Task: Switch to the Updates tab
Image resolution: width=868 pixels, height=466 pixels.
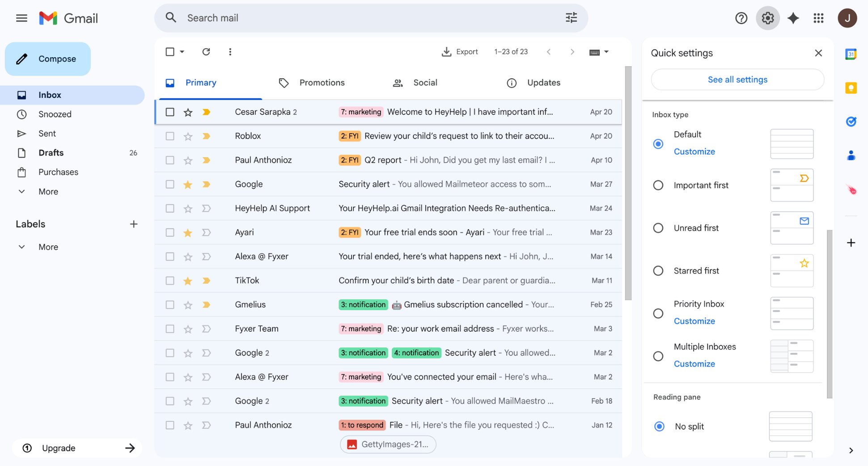Action: [544, 83]
